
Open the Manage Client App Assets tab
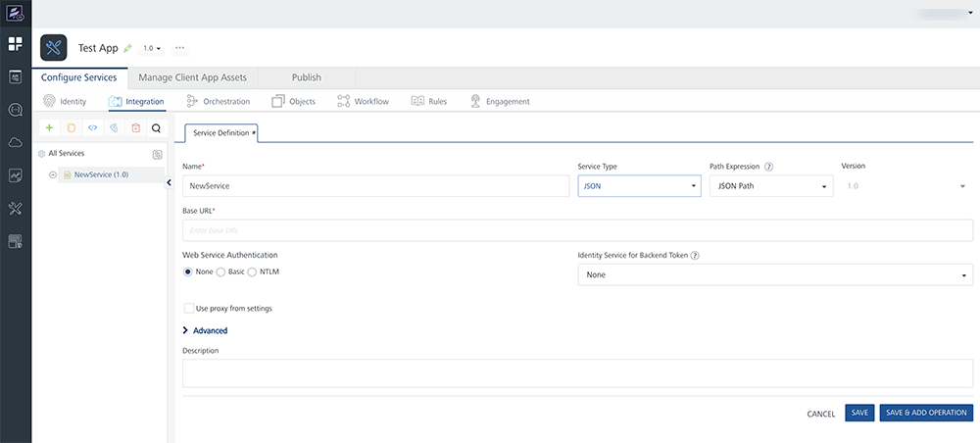(192, 77)
